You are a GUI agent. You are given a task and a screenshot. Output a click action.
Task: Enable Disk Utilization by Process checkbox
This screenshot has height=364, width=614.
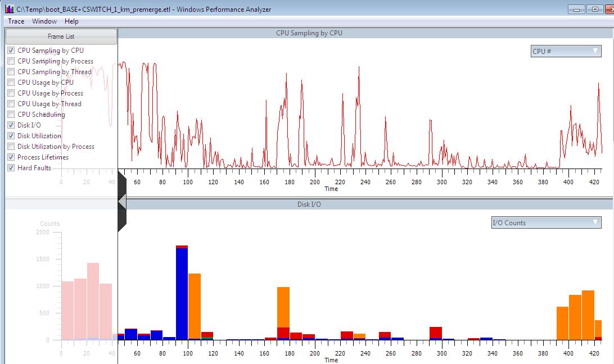click(11, 147)
